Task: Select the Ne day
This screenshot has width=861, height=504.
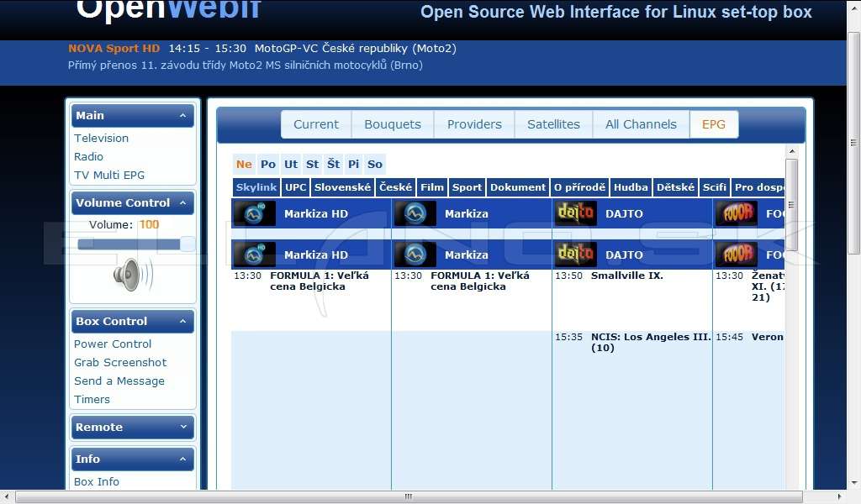Action: [x=245, y=164]
